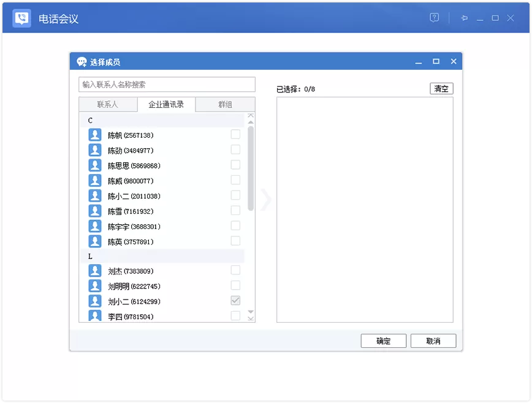The width and height of the screenshot is (532, 403).
Task: Check the box for 陈威 (9800077)
Action: [x=235, y=180]
